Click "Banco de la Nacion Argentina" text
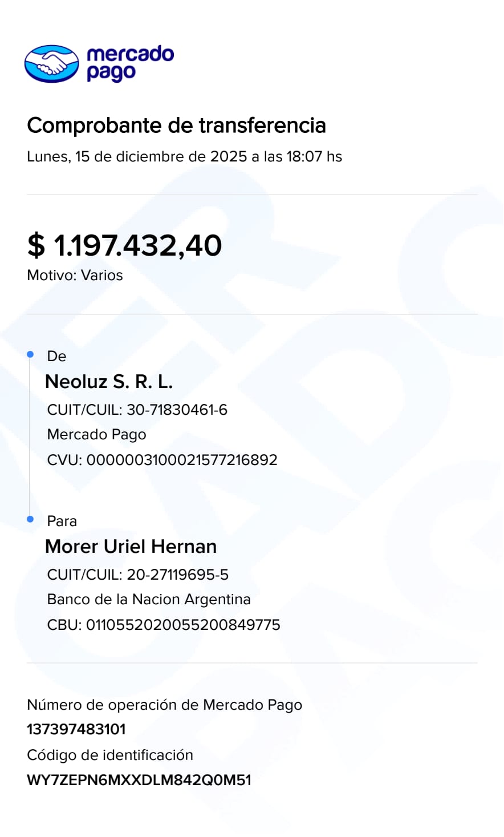Image resolution: width=504 pixels, height=837 pixels. (x=149, y=600)
